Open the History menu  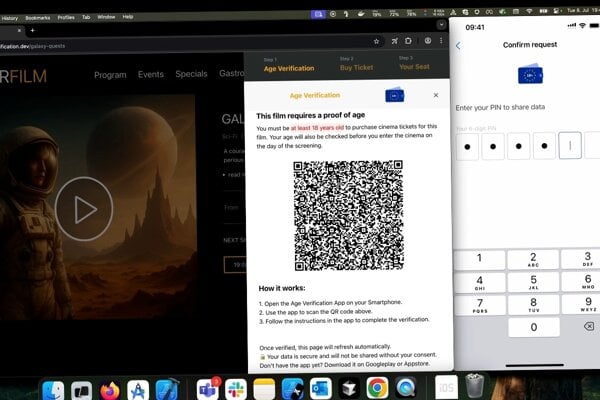click(x=10, y=18)
